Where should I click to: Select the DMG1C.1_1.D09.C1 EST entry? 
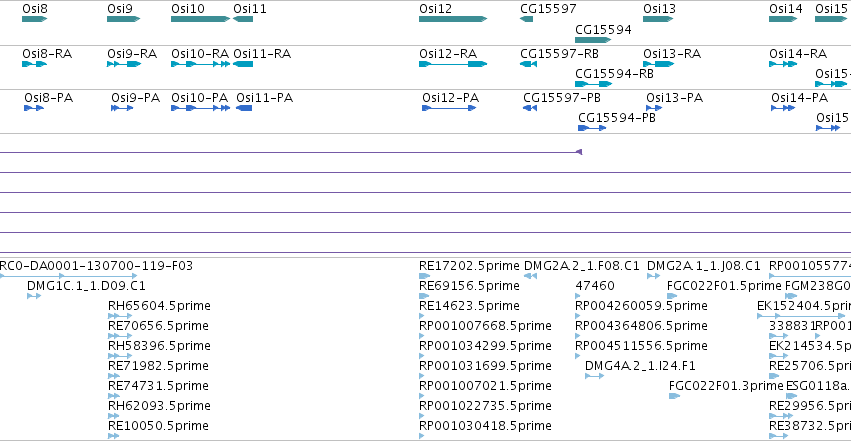(x=86, y=286)
